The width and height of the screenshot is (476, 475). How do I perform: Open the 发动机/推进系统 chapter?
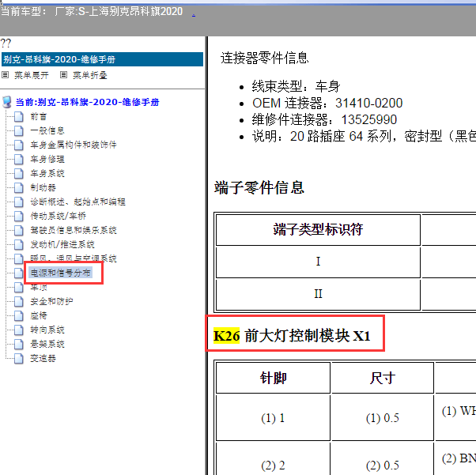[x=62, y=245]
